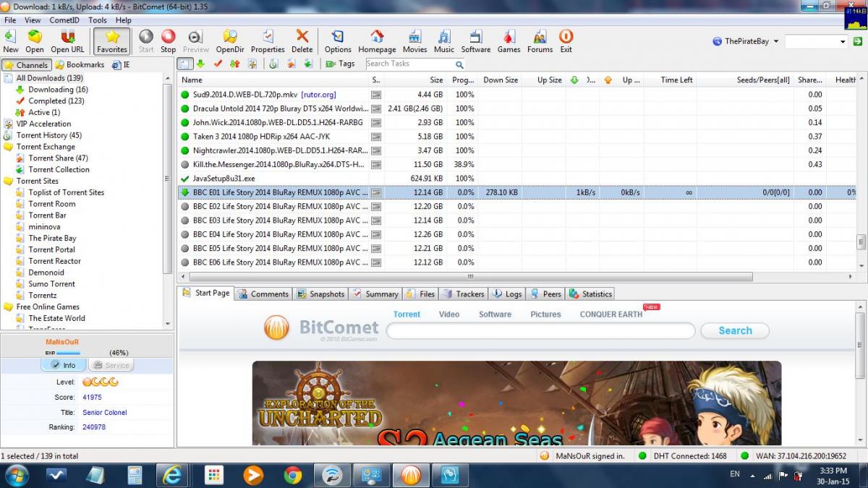
Task: Toggle the Favorites star button
Action: point(112,40)
